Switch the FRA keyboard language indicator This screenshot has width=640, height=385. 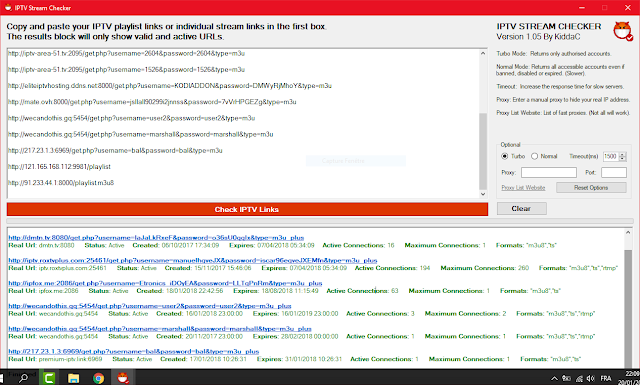pos(606,378)
